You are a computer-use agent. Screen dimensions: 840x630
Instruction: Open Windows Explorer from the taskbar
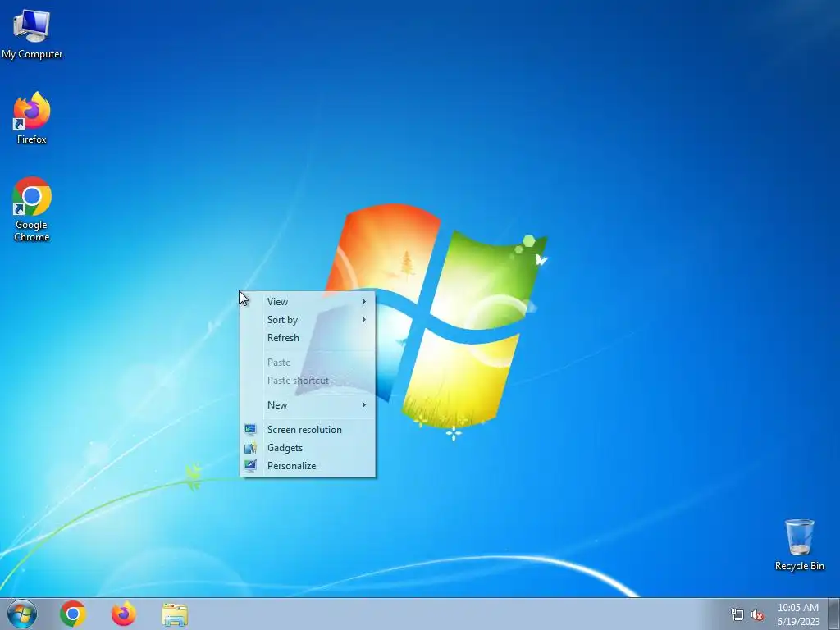click(175, 614)
